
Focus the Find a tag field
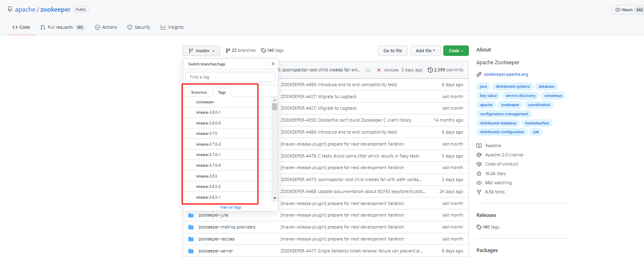[231, 77]
